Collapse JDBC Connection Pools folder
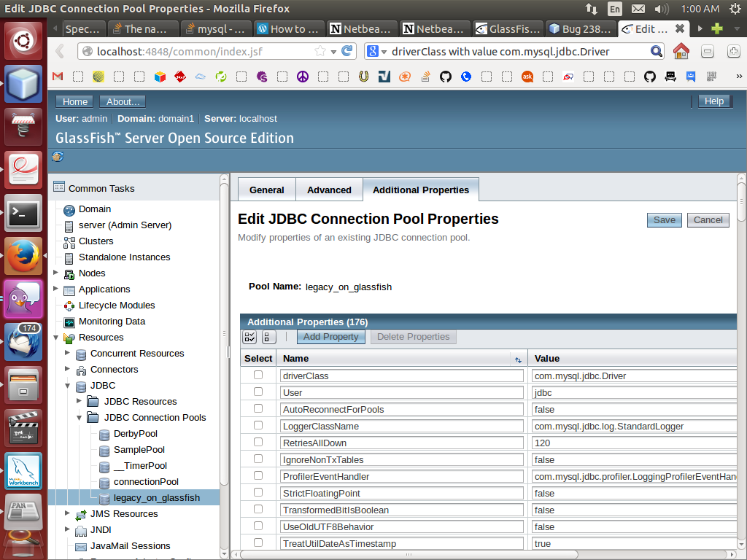The image size is (747, 560). pos(79,418)
